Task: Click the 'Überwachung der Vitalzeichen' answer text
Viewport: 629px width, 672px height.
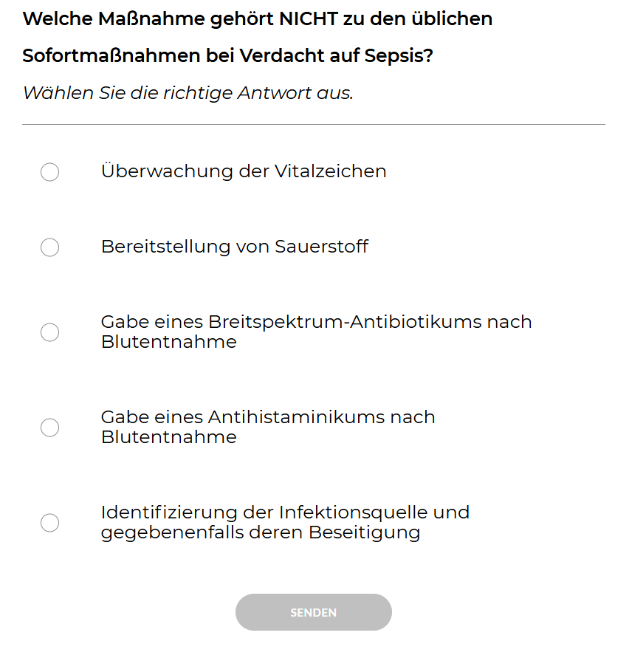Action: 244,171
